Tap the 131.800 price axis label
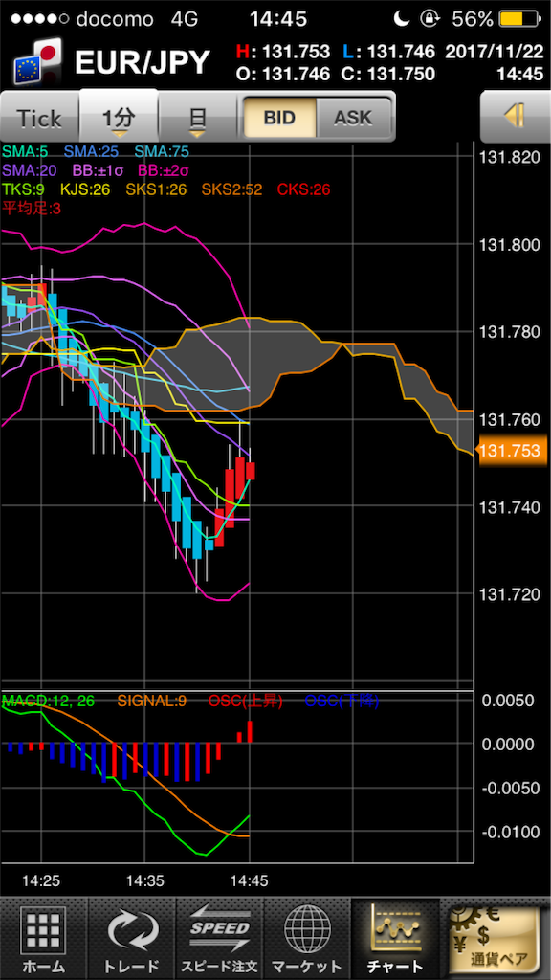This screenshot has width=551, height=980. pyautogui.click(x=509, y=244)
